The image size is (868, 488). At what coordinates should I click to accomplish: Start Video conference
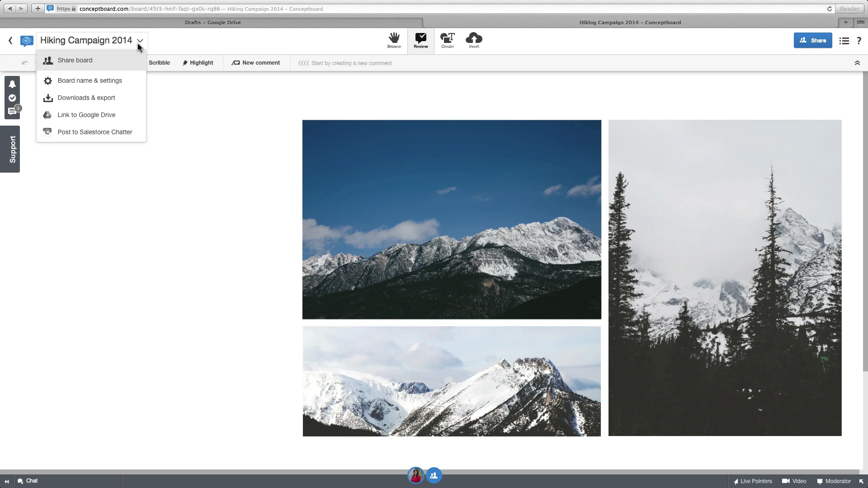click(794, 481)
